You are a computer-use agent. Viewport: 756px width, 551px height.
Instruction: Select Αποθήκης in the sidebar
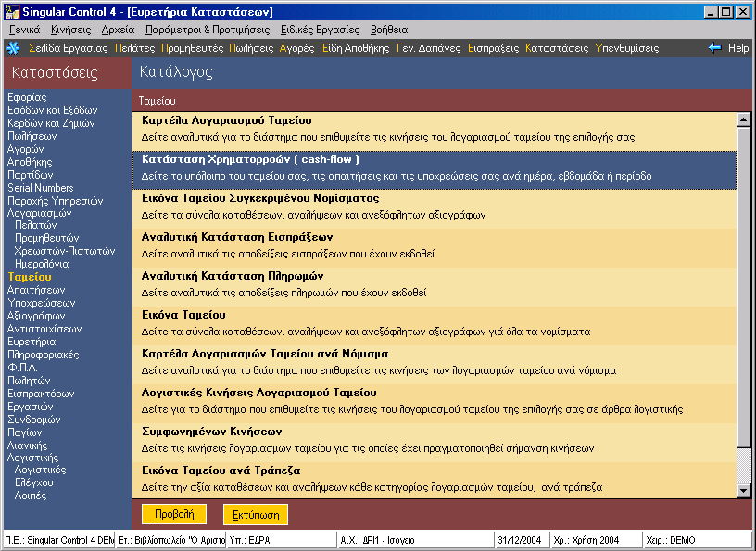pos(30,162)
